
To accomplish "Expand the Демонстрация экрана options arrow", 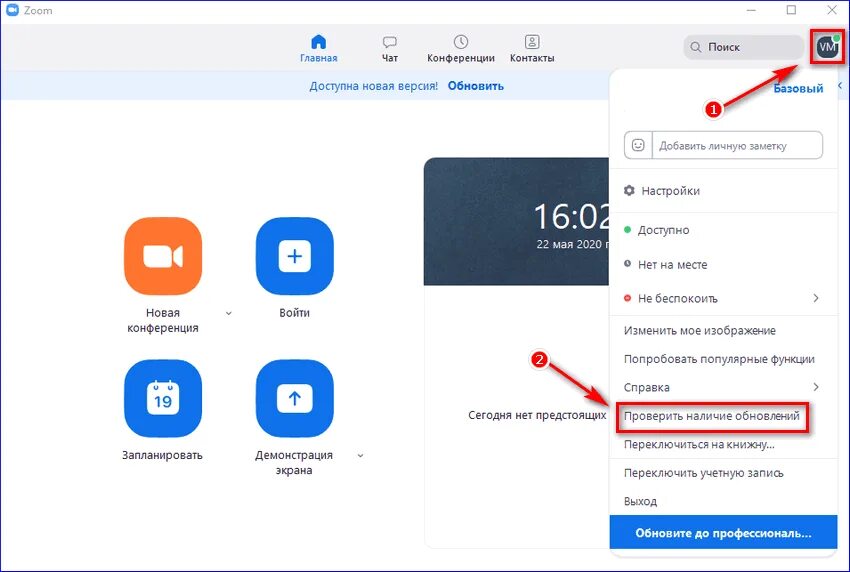I will [x=360, y=455].
